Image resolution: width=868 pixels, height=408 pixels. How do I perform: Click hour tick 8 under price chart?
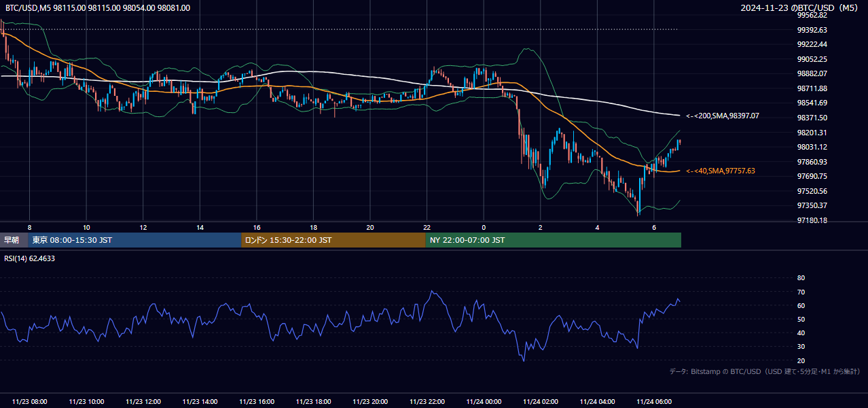29,227
